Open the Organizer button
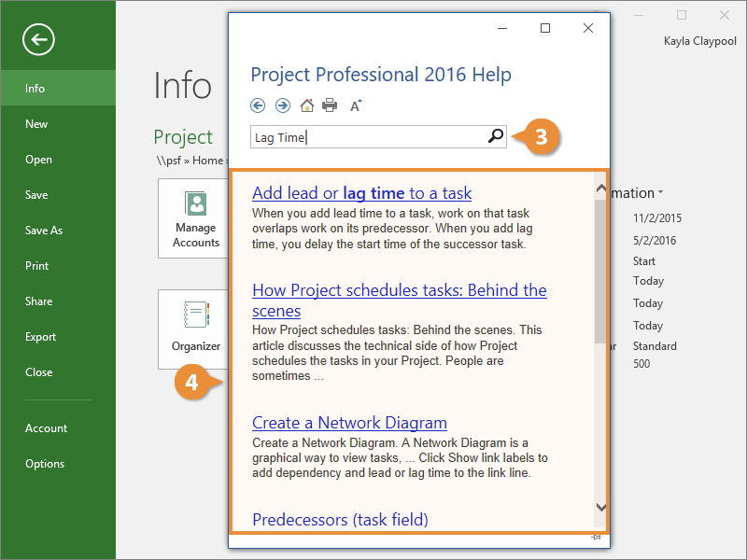 (196, 329)
